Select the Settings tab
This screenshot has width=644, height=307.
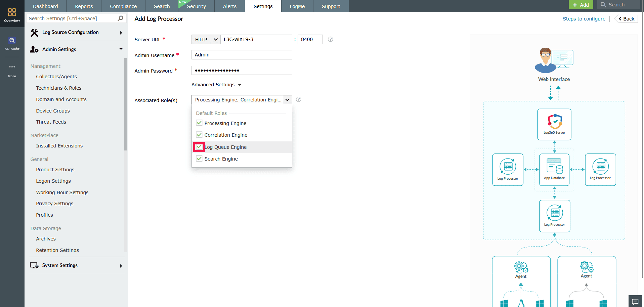tap(263, 6)
